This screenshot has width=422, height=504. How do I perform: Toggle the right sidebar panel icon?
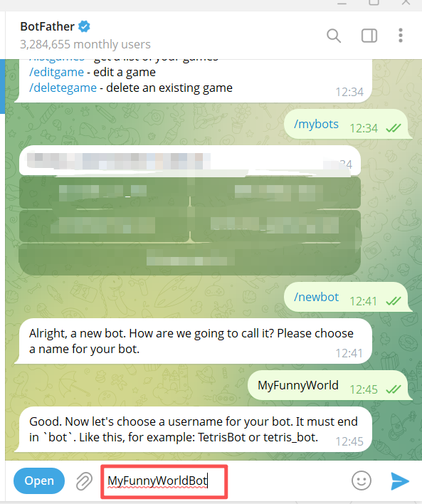coord(369,36)
